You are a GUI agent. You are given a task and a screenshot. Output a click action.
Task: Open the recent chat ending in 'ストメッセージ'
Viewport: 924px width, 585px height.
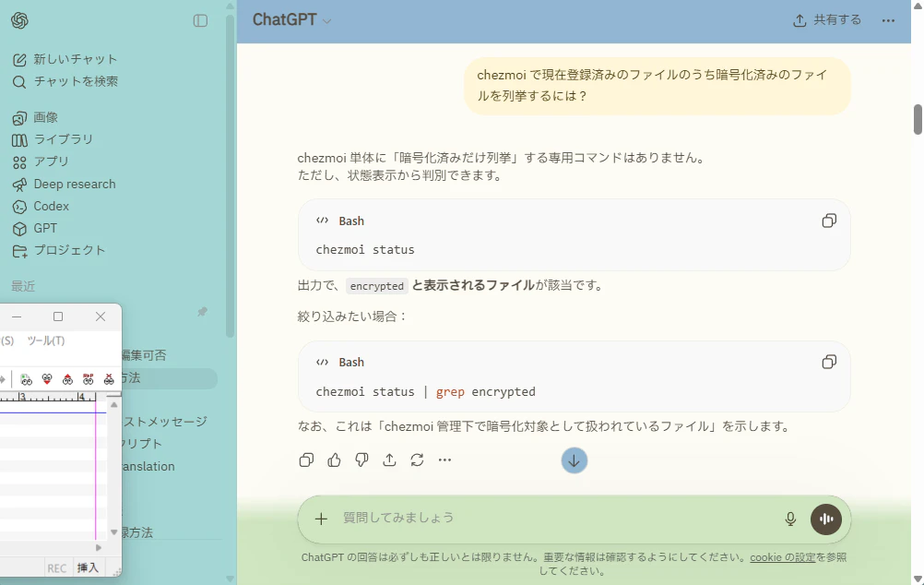166,422
